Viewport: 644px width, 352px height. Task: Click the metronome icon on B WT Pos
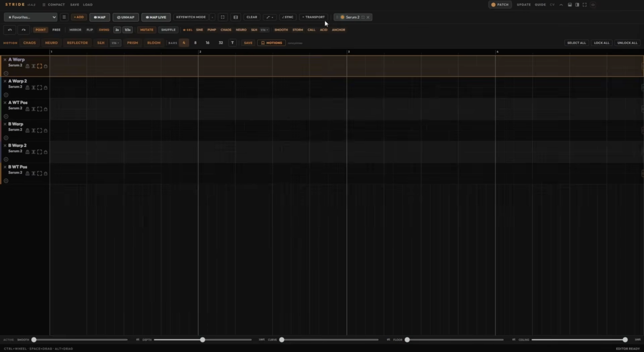pos(27,173)
